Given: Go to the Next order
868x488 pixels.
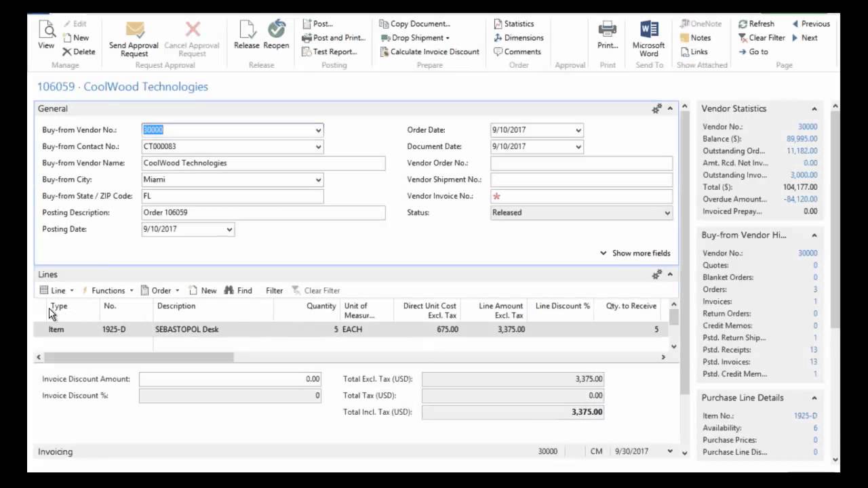Looking at the screenshot, I should tap(804, 38).
